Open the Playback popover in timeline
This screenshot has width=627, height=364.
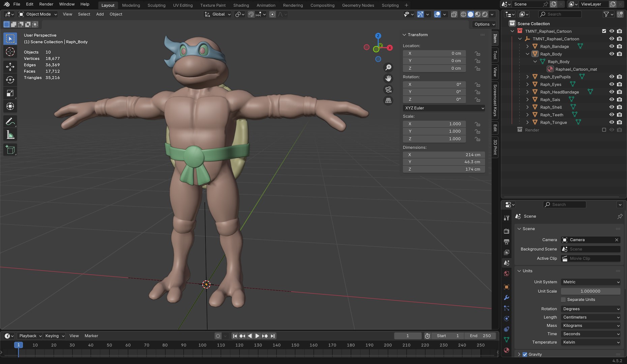click(x=30, y=336)
